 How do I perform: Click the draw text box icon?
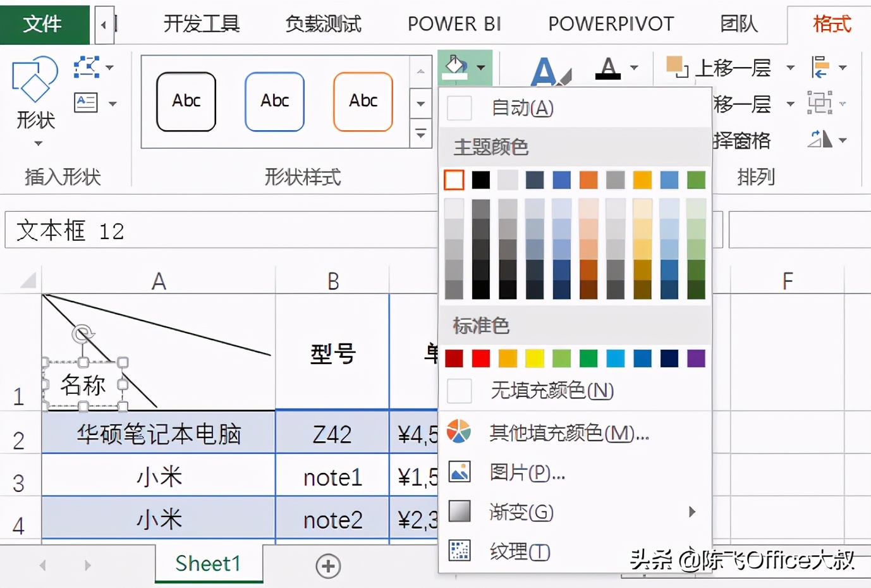click(85, 103)
